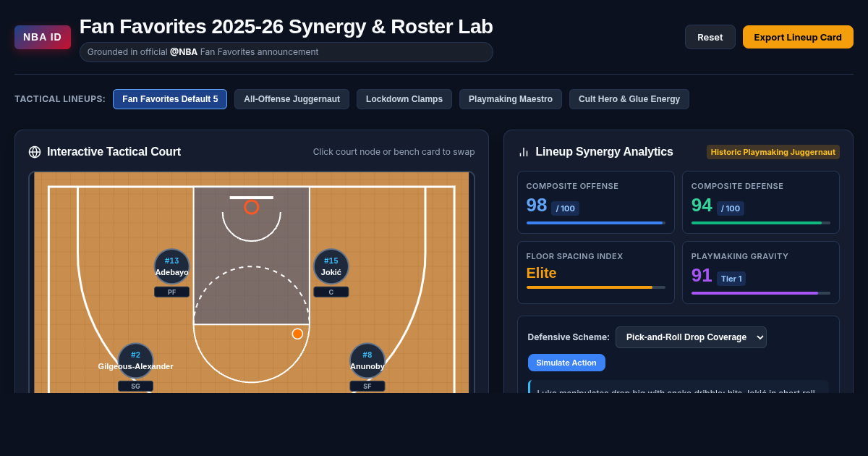Select the #8 Anunoby court node
The height and width of the screenshot is (456, 868).
(x=367, y=360)
